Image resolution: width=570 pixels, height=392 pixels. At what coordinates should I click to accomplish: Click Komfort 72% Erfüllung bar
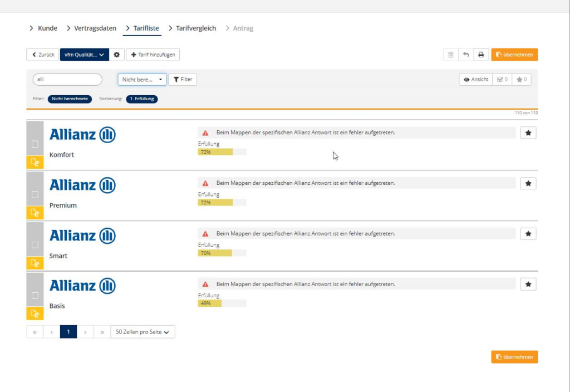coord(222,152)
